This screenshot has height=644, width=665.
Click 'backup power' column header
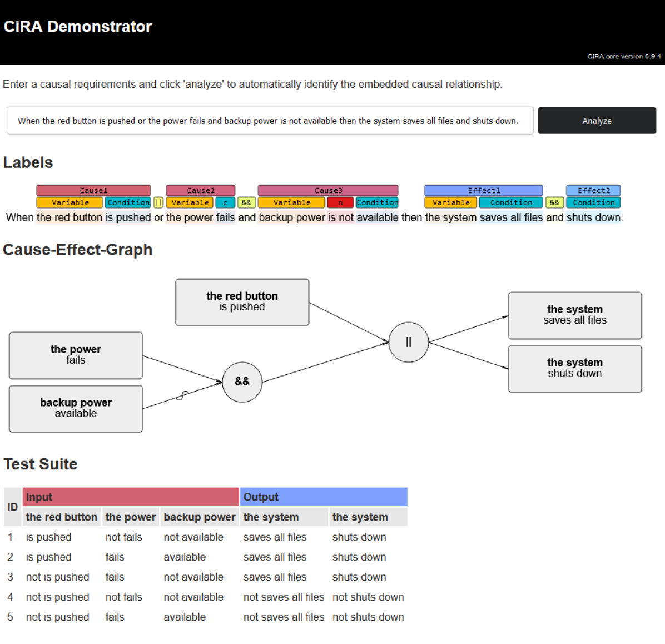click(x=199, y=517)
